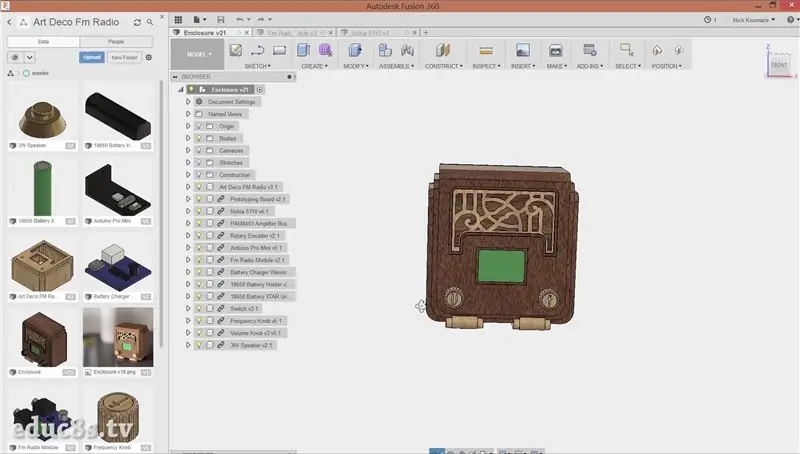
Task: Expand the Fm Radio Module node
Action: pos(188,260)
